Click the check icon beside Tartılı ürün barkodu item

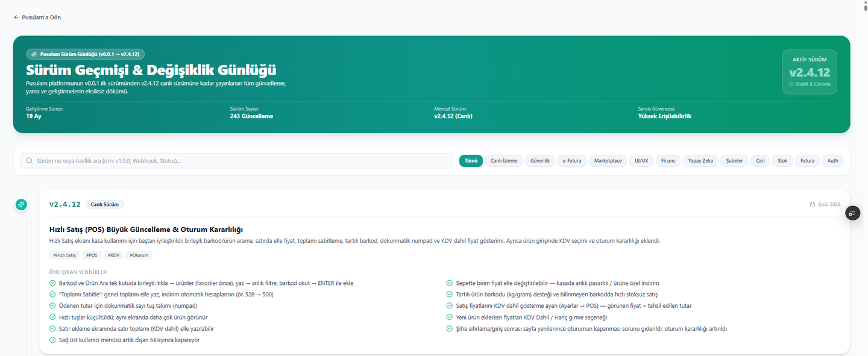(x=449, y=295)
